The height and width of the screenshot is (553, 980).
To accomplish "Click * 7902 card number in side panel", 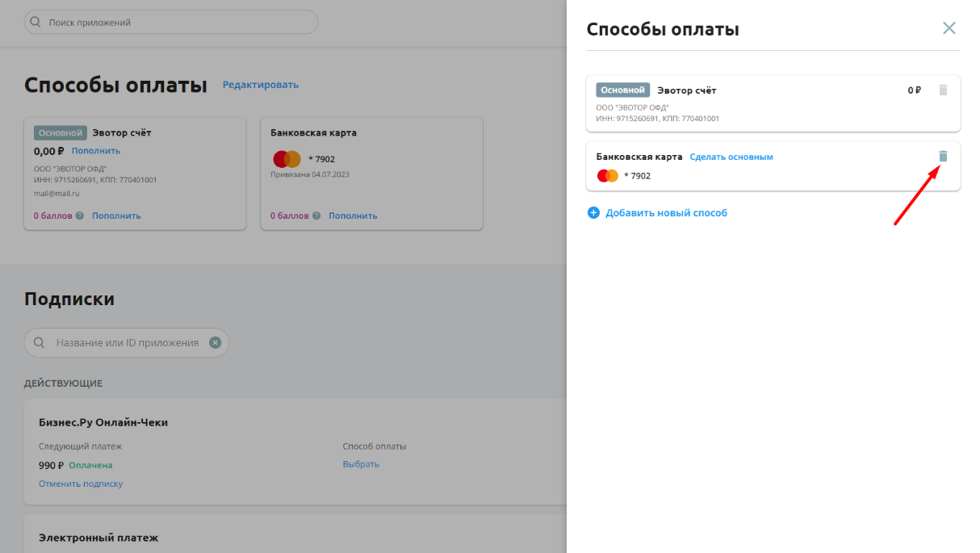I will 637,176.
